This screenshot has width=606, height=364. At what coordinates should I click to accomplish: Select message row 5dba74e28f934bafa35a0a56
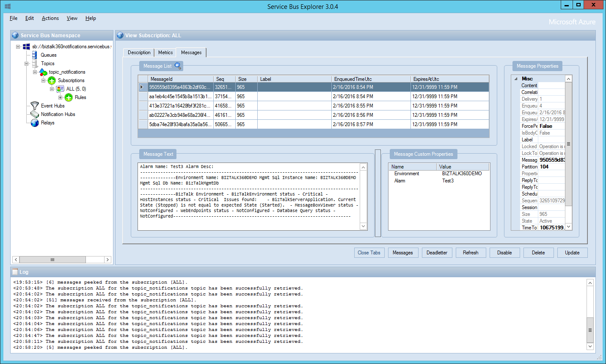314,124
